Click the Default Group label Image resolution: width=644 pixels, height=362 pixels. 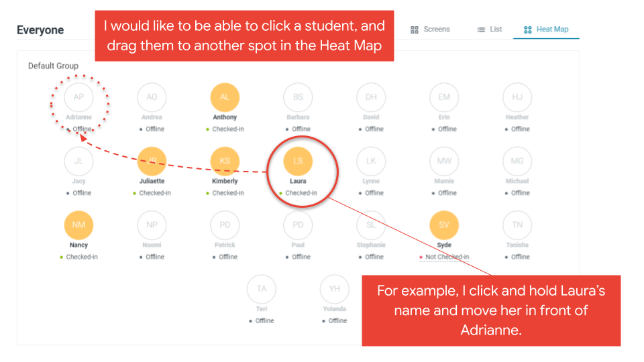point(53,66)
